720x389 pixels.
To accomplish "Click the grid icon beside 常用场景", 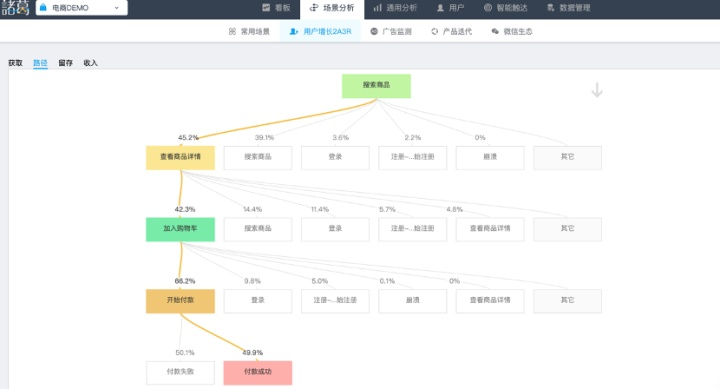I will [x=232, y=31].
